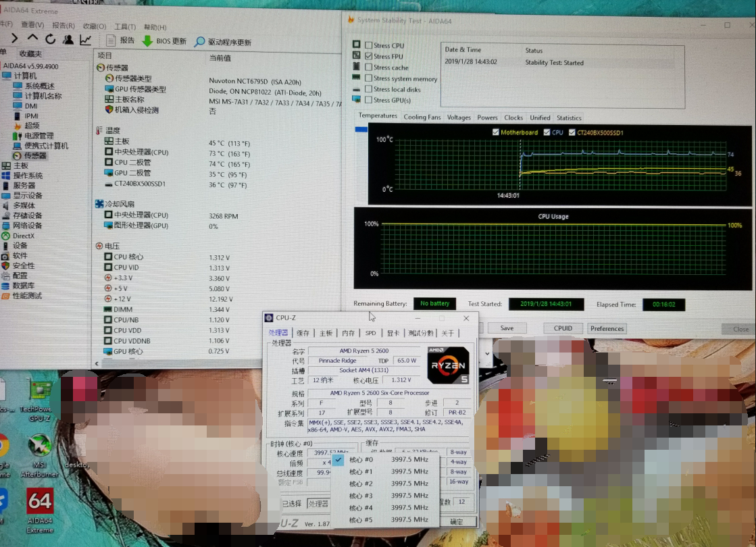Click the CPU-Z title bar app icon
Viewport: 756px width, 547px height.
(269, 317)
